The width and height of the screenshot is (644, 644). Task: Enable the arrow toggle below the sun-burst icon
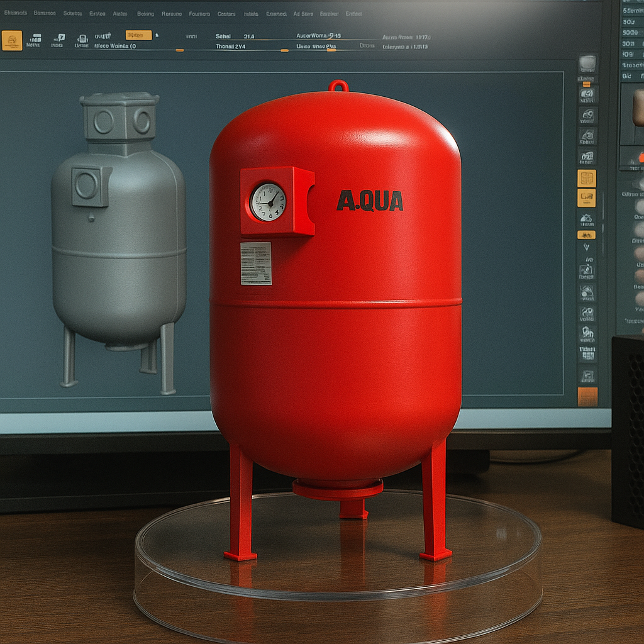[588, 248]
